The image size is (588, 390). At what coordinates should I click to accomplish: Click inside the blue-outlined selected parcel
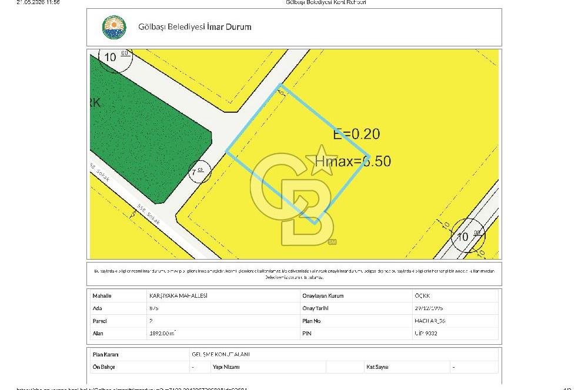296,154
